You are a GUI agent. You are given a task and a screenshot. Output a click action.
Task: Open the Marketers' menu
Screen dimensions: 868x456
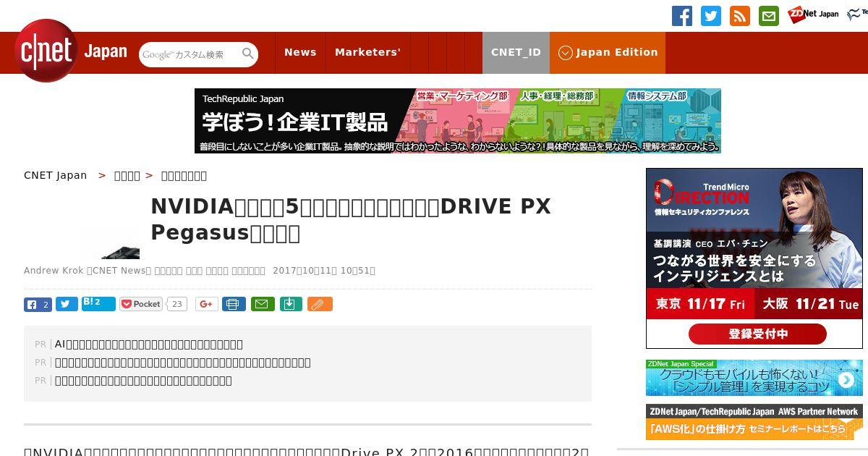367,52
